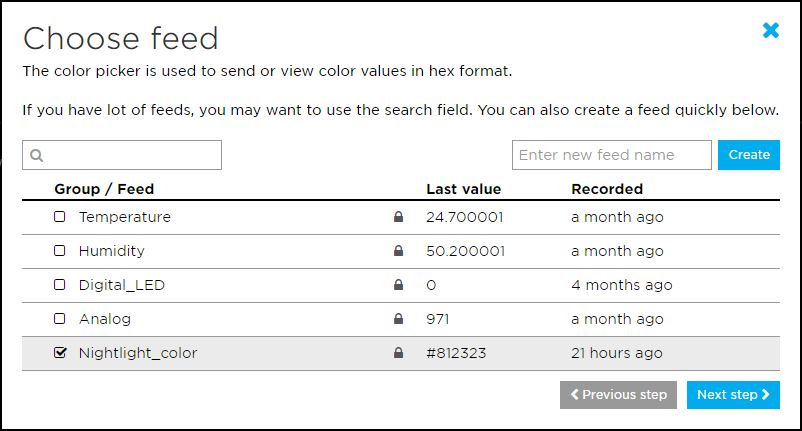Click the magnifier icon in search field
Screen dimensions: 802x431
tap(37, 155)
